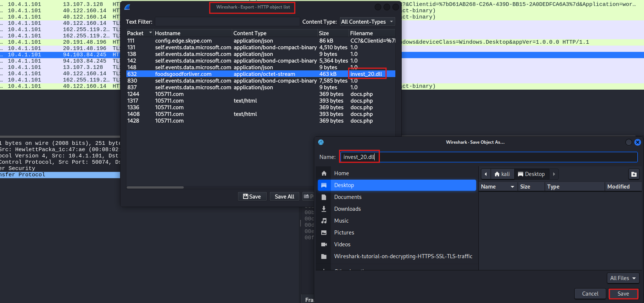The height and width of the screenshot is (303, 644).
Task: Open Pictures in the places sidebar
Action: (x=397, y=233)
